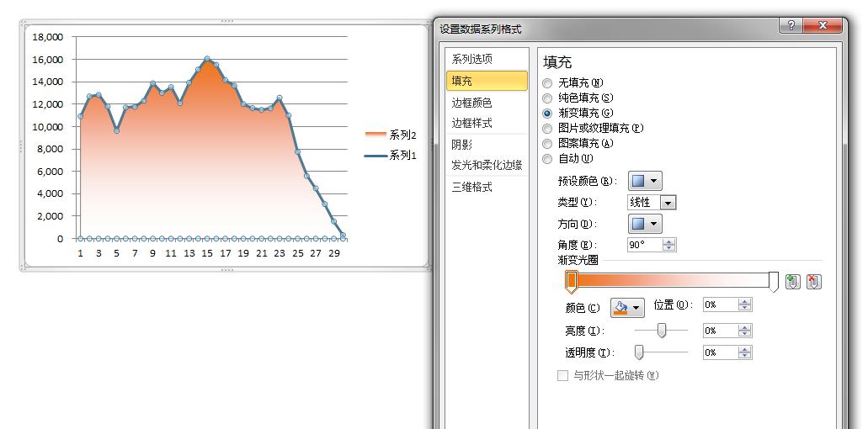
Task: Click the left orange gradient stop
Action: 572,282
